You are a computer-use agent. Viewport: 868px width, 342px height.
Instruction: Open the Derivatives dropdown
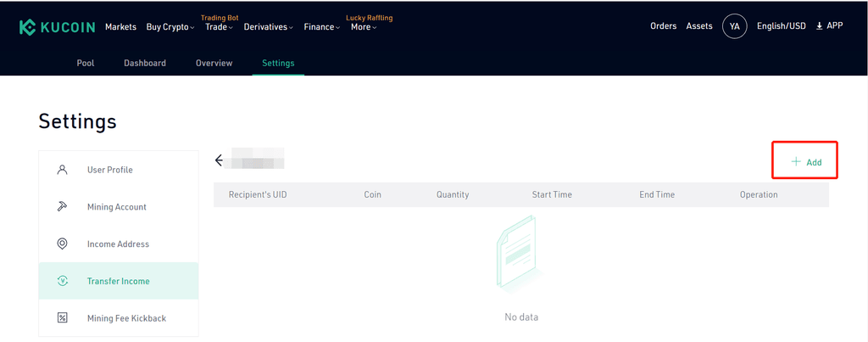(x=269, y=26)
